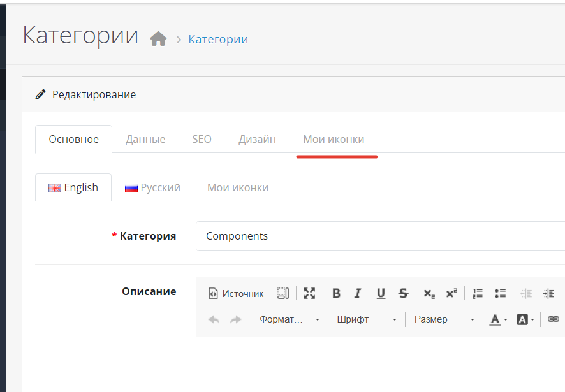
Task: Open the text color picker
Action: point(499,319)
